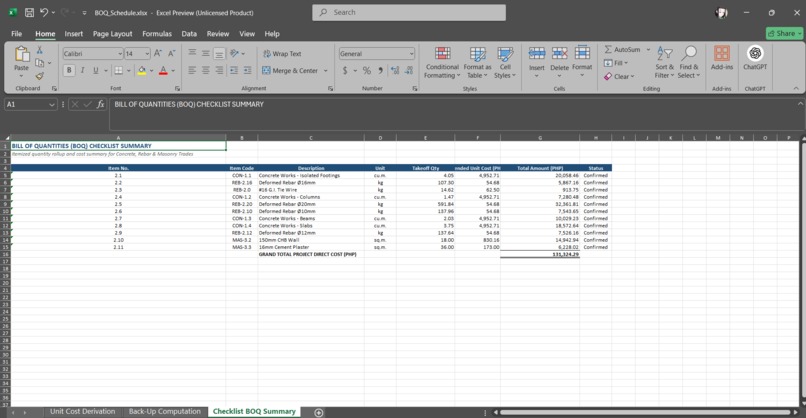Toggle Italic formatting
806x418 pixels.
tap(82, 70)
